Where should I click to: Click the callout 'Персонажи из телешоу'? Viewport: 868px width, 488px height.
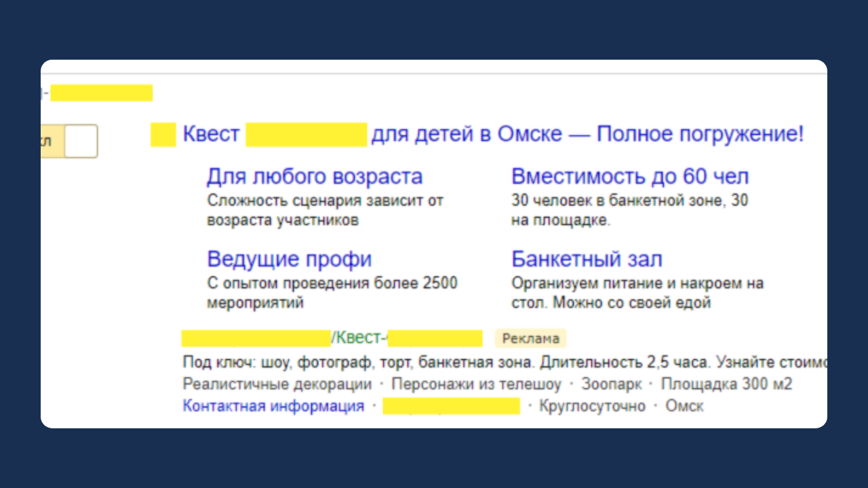coord(477,384)
